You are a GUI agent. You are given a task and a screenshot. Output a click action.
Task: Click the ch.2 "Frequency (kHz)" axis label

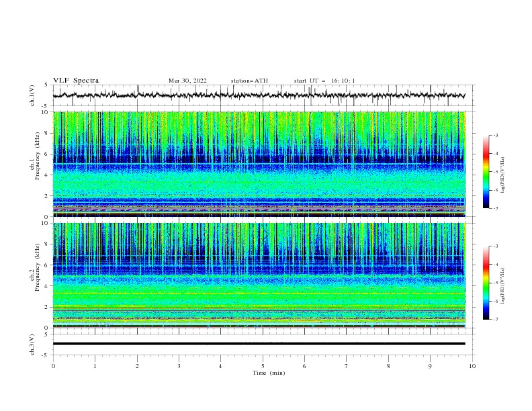click(37, 267)
